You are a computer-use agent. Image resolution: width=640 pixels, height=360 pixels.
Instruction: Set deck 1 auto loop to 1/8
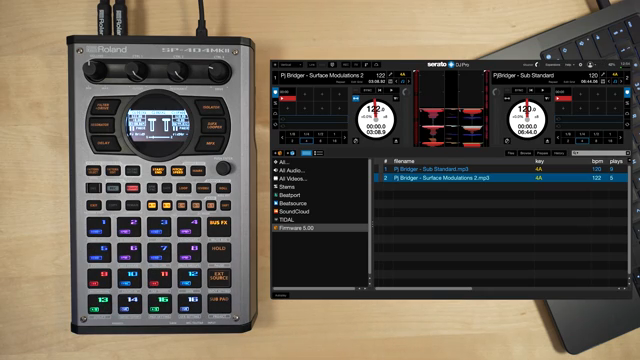coord(292,134)
